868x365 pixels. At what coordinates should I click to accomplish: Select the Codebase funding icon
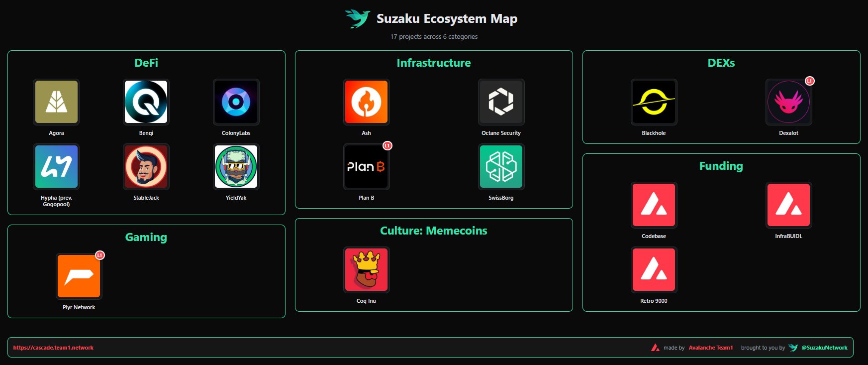[x=654, y=205]
